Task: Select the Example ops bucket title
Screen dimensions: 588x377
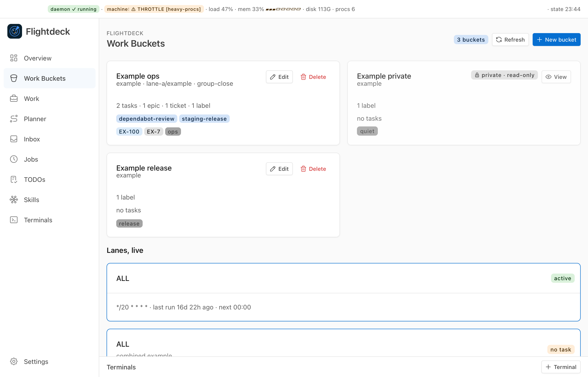Action: point(138,76)
